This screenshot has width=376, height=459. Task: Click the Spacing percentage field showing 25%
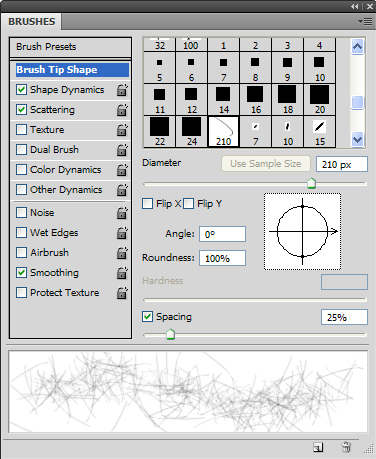[344, 317]
